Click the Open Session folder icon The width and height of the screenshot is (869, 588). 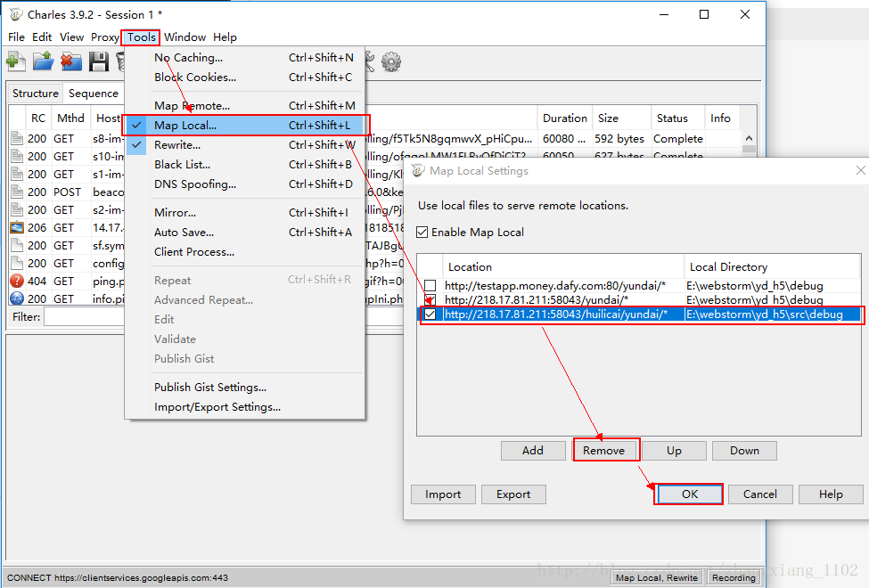click(x=44, y=61)
